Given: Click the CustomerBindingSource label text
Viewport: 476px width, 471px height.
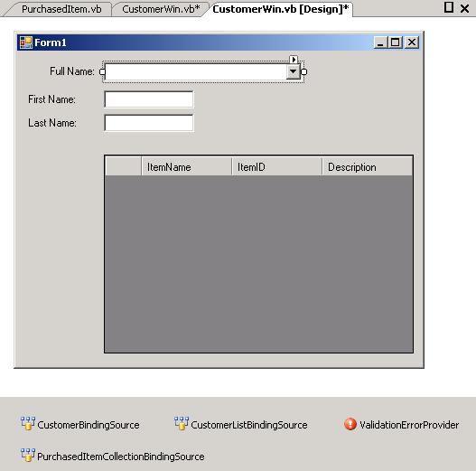Looking at the screenshot, I should (89, 425).
